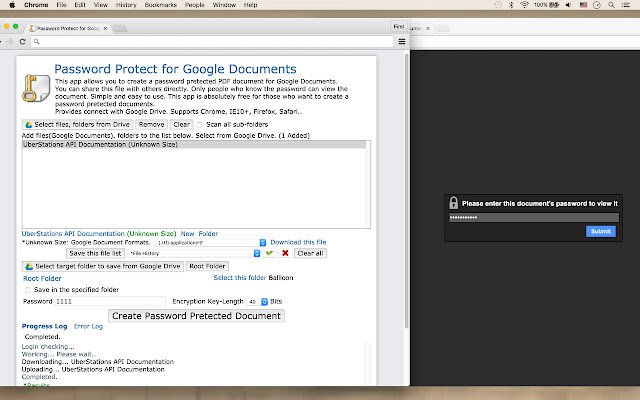The height and width of the screenshot is (400, 640).
Task: Open the Google Document Formats dropdown
Action: pyautogui.click(x=211, y=242)
